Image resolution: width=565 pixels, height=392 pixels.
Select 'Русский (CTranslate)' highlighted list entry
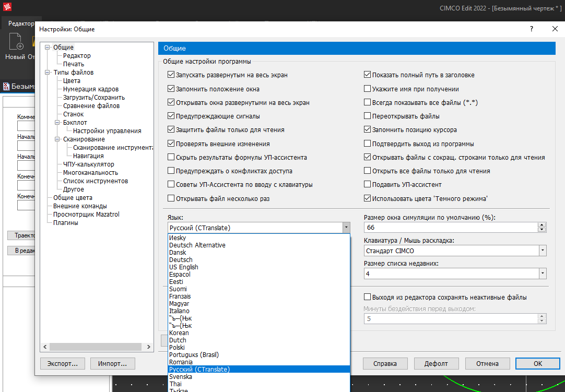pyautogui.click(x=259, y=370)
